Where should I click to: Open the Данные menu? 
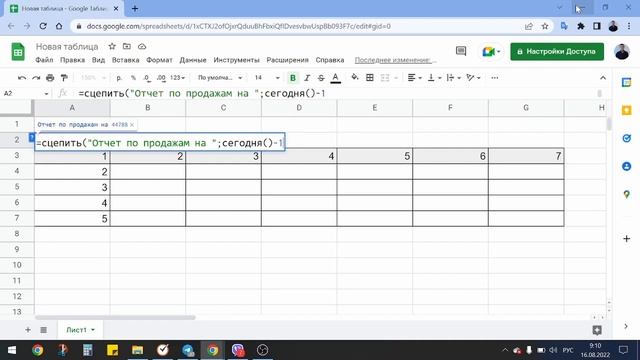coord(193,60)
